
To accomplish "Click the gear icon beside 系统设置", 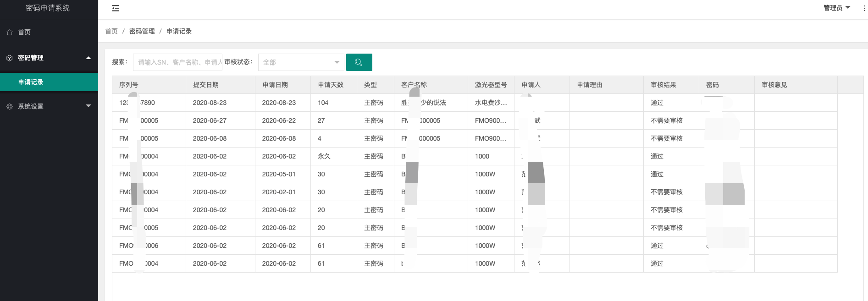I will click(x=10, y=107).
